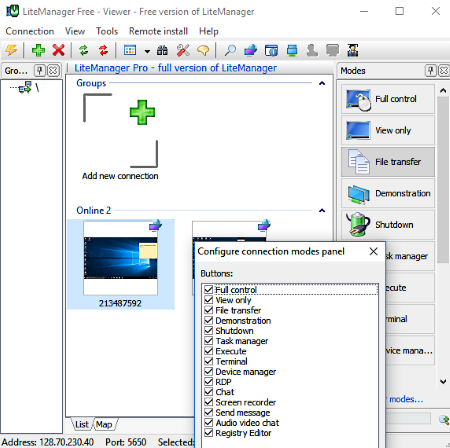Click the big green plus Add new connection
The image size is (450, 448).
[142, 113]
